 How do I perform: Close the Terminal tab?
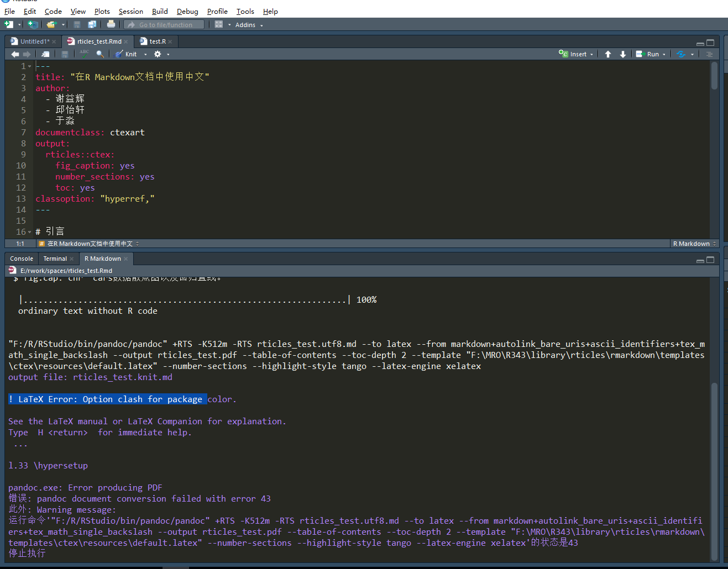coord(72,259)
